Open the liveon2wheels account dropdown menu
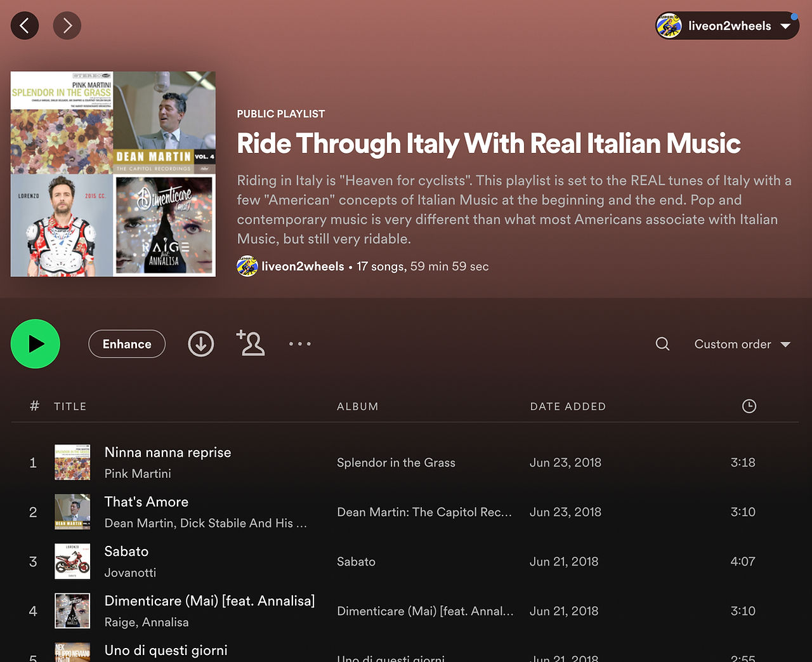Image resolution: width=812 pixels, height=662 pixels. 727,26
